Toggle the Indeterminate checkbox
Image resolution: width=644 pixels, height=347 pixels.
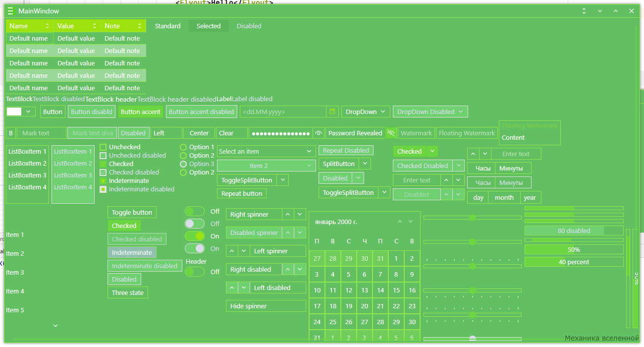click(x=103, y=181)
